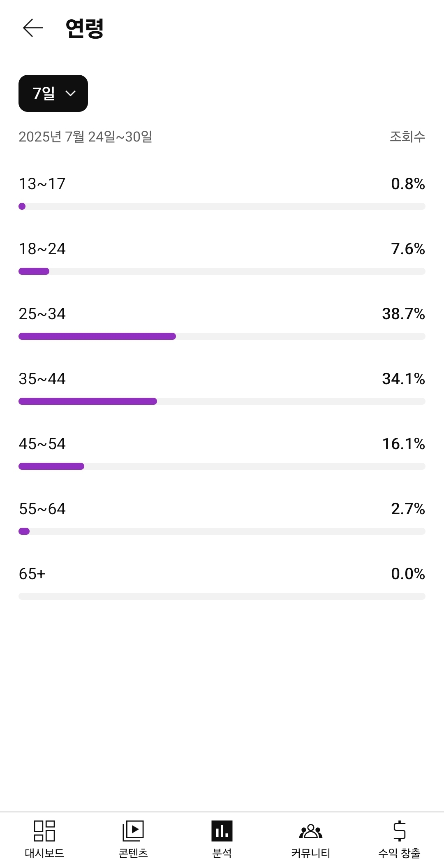Viewport: 444px width, 868px height.
Task: Tap the 55~64 percentage 2.7%
Action: coord(408,509)
